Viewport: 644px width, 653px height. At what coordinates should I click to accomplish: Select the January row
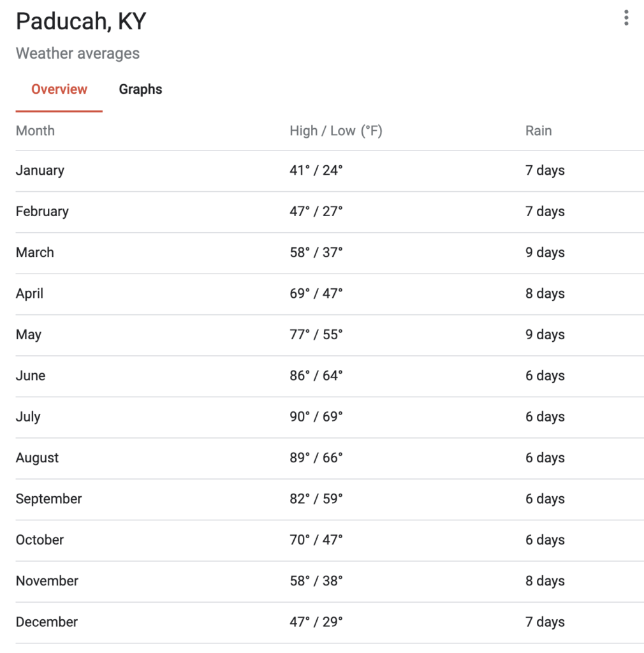click(330, 171)
